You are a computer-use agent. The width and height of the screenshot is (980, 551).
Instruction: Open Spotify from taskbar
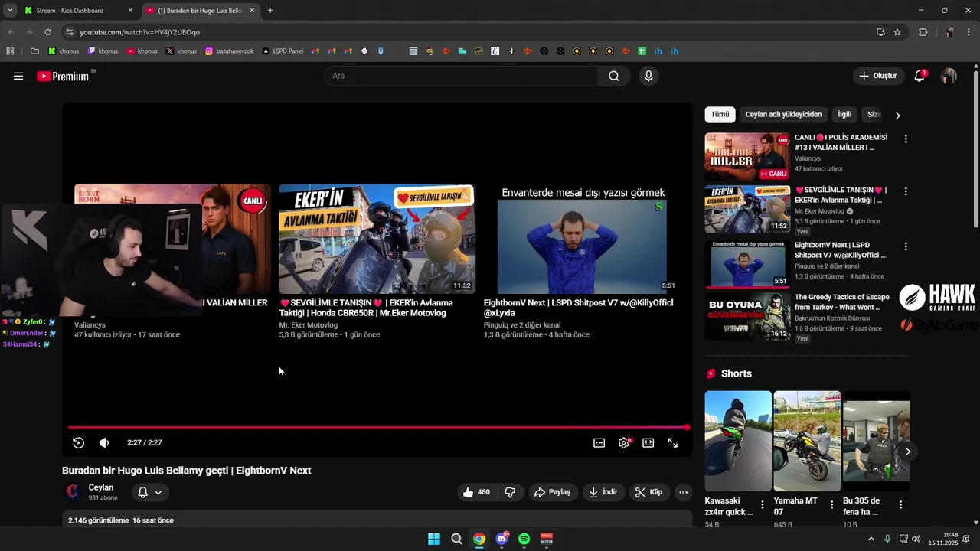[524, 539]
